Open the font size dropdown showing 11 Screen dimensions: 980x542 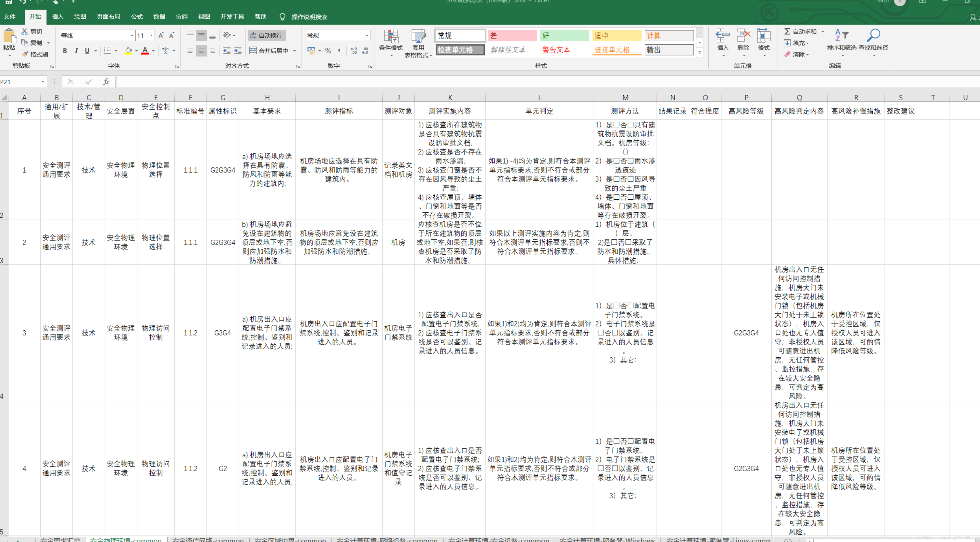[x=151, y=35]
